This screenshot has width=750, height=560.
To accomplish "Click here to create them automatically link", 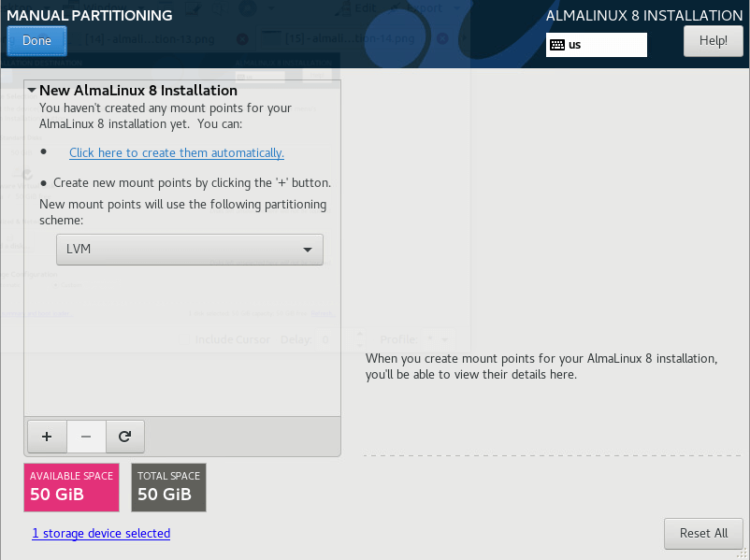I will 177,153.
